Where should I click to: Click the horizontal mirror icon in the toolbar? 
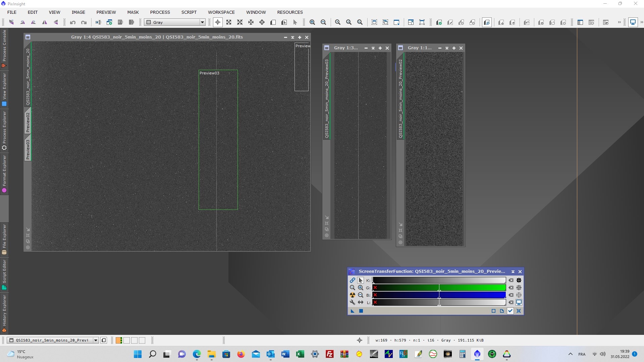pyautogui.click(x=45, y=22)
